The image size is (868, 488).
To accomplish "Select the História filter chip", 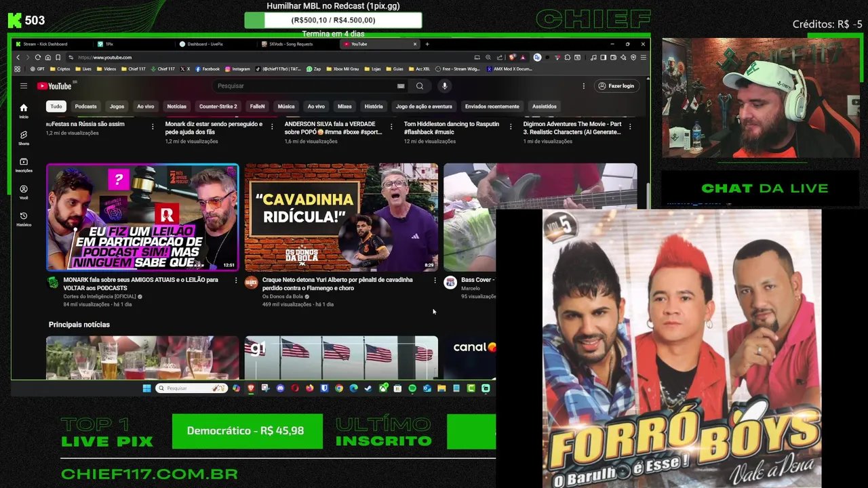I will click(x=374, y=106).
